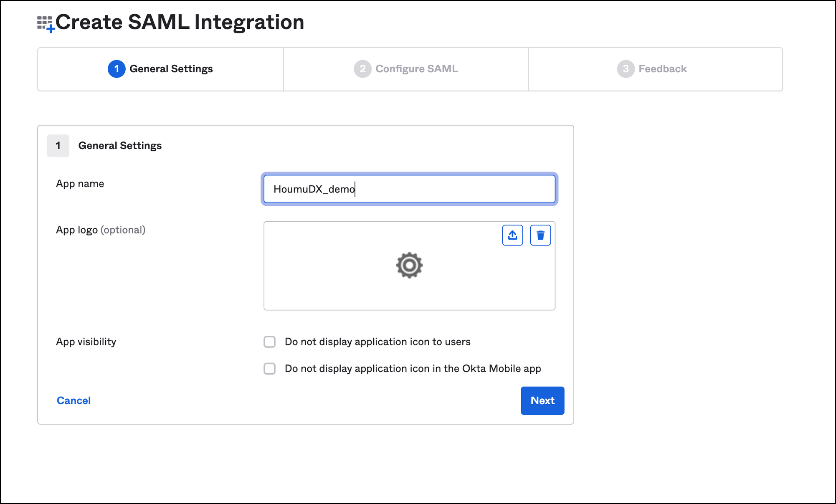
Task: Open the Feedback step tab
Action: (656, 69)
